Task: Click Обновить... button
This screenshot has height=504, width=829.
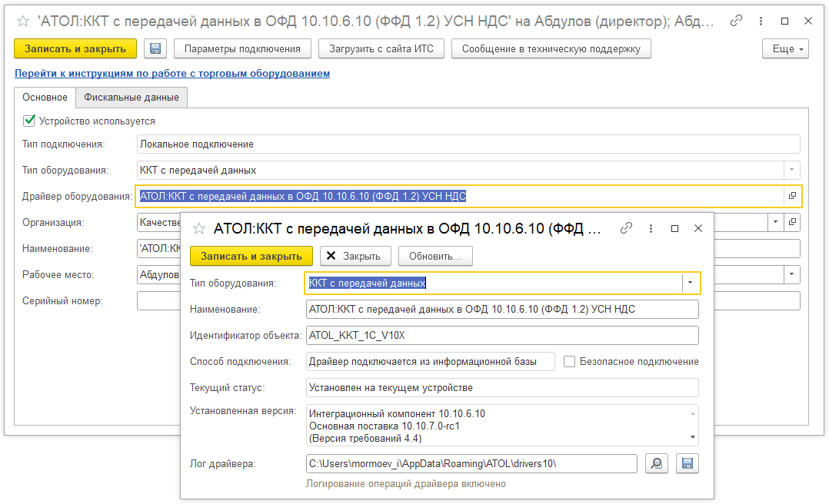Action: coord(435,257)
